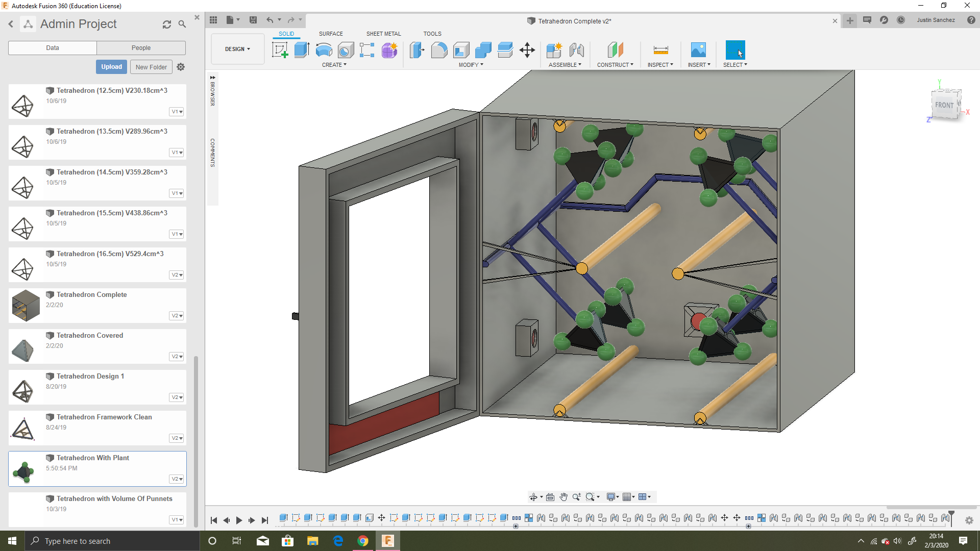The height and width of the screenshot is (551, 980).
Task: Select the Fillet tool icon
Action: pos(439,50)
